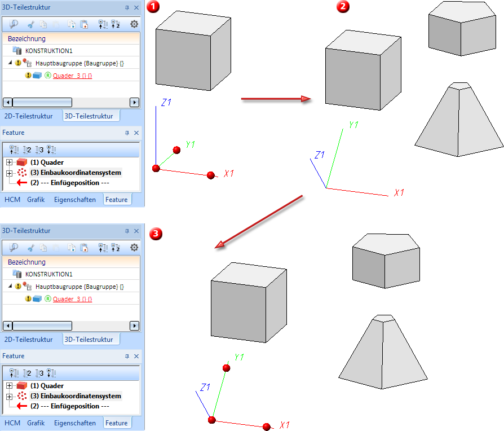Viewport: 504px width, 431px height.
Task: Click the level 3 icon in lower Feature toolbar
Action: (x=39, y=373)
